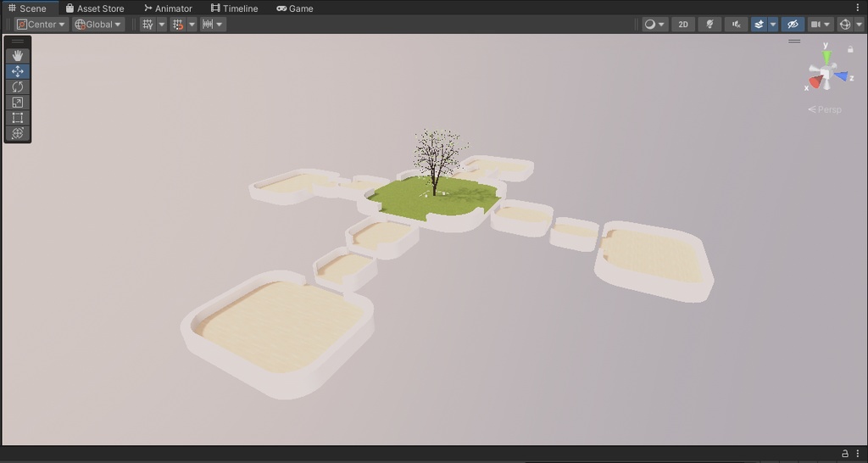
Task: Click the green Y axis cone
Action: [826, 57]
